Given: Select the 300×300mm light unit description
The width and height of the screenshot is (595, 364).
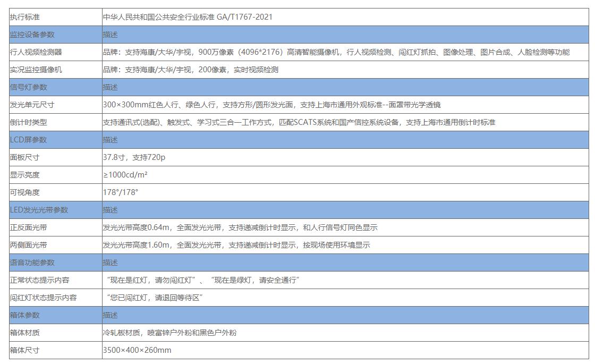Looking at the screenshot, I should pyautogui.click(x=271, y=105).
